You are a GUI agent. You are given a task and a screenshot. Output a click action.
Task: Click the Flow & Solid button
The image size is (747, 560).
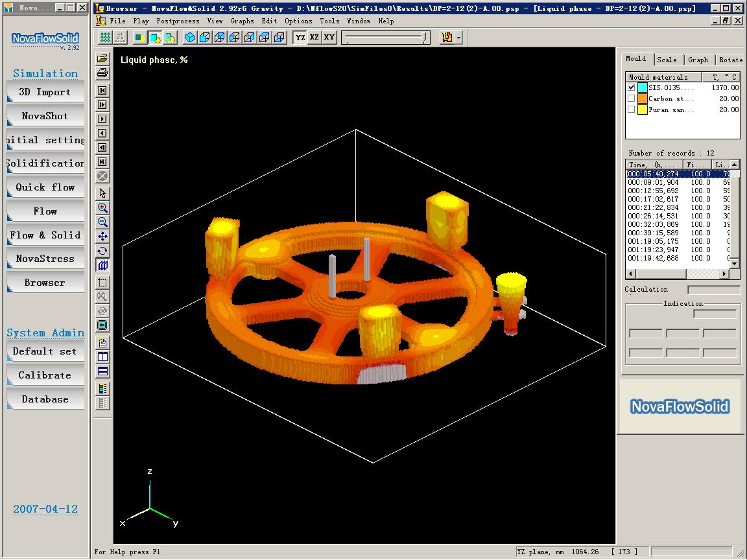click(x=45, y=234)
